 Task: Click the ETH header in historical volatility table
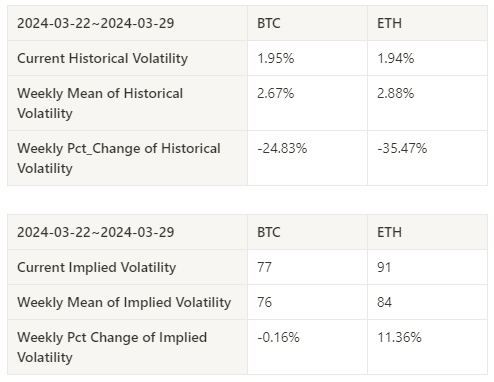point(389,23)
